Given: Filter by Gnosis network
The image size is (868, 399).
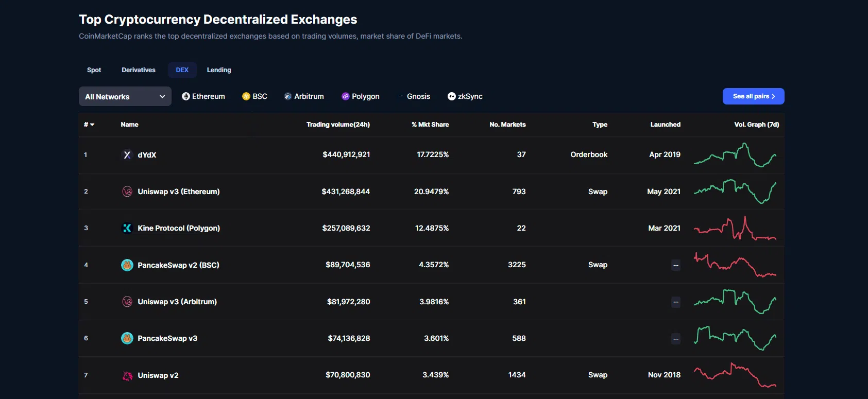Looking at the screenshot, I should tap(414, 96).
